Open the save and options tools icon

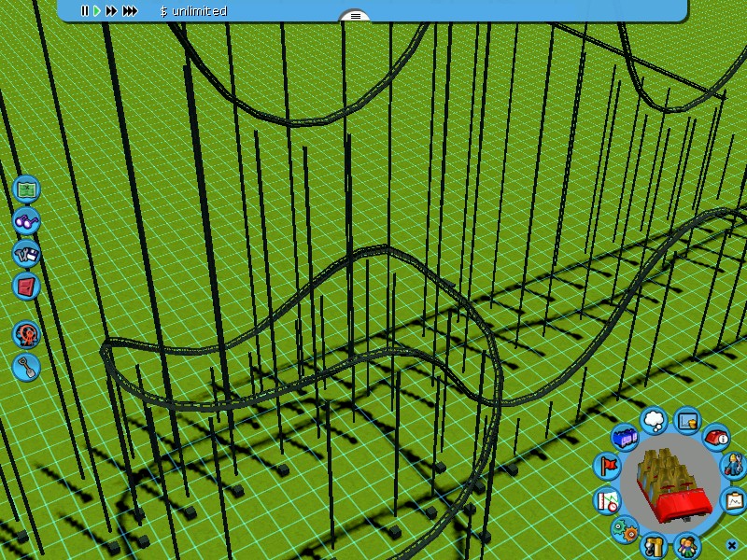click(26, 254)
